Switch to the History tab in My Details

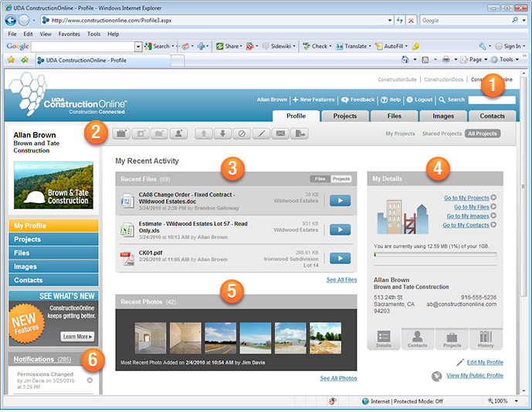486,339
